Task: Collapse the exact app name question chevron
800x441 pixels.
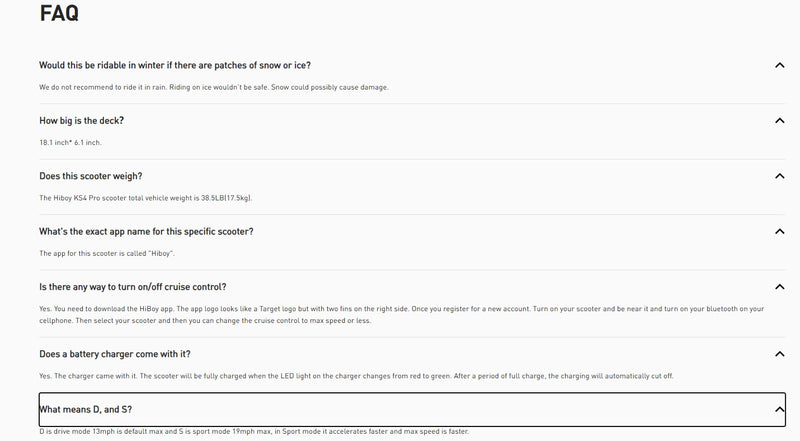Action: pos(779,231)
